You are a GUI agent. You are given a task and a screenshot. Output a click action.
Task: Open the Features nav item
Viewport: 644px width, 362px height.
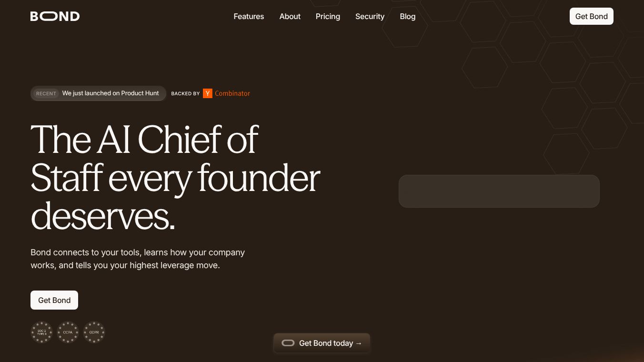click(249, 16)
